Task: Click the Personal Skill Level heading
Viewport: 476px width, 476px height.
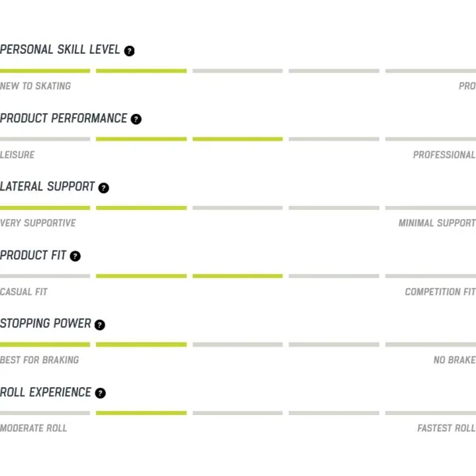Action: pos(60,50)
